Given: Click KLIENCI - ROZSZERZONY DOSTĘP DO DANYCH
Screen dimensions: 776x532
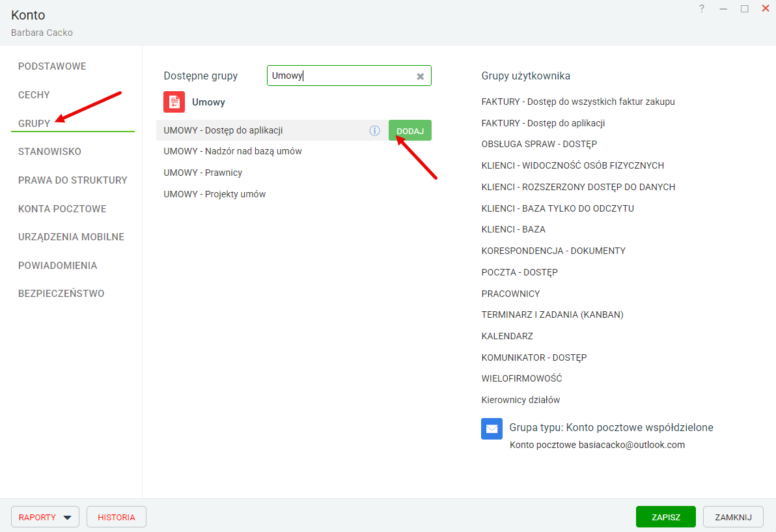Looking at the screenshot, I should pos(578,187).
